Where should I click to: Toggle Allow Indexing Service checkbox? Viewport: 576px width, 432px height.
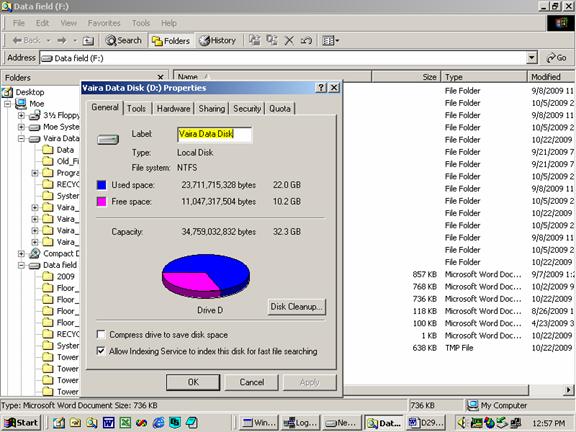(x=101, y=351)
